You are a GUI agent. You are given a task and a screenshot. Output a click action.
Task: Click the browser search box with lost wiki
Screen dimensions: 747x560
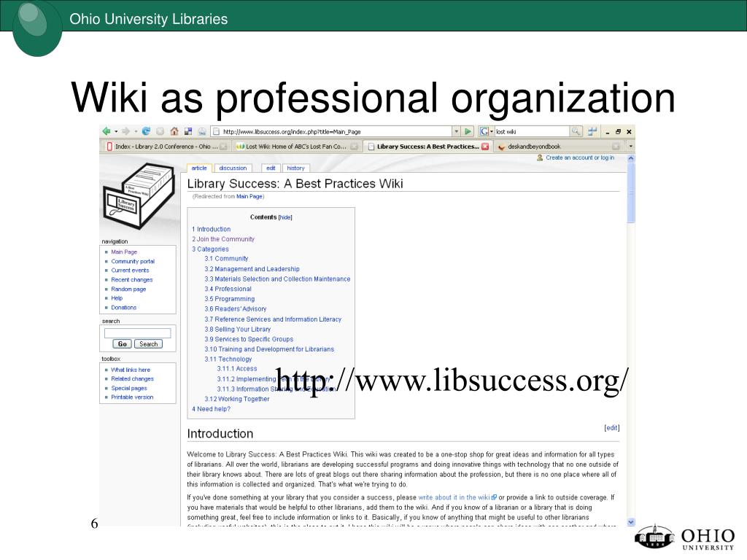tap(532, 131)
